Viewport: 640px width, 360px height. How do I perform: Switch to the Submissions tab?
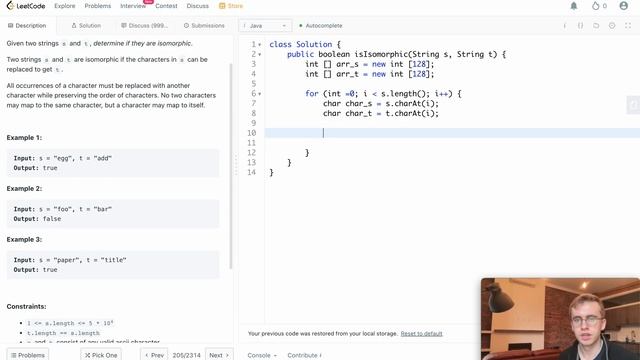[x=204, y=25]
